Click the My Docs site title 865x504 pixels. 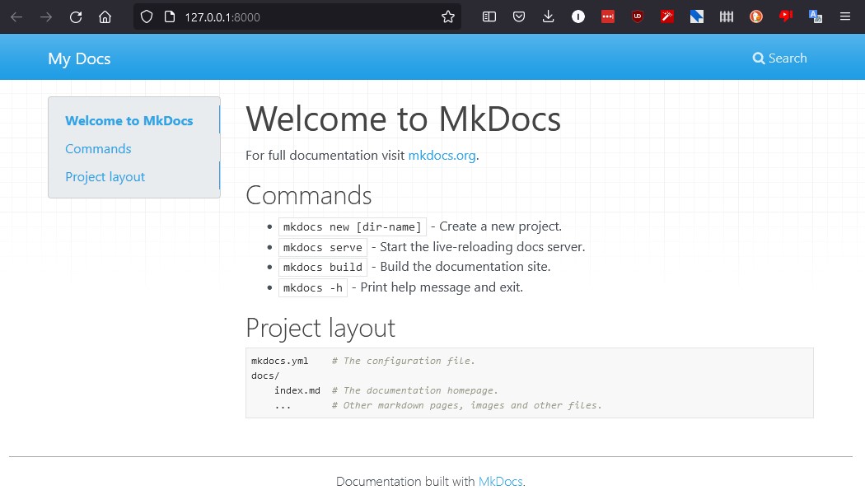tap(79, 58)
